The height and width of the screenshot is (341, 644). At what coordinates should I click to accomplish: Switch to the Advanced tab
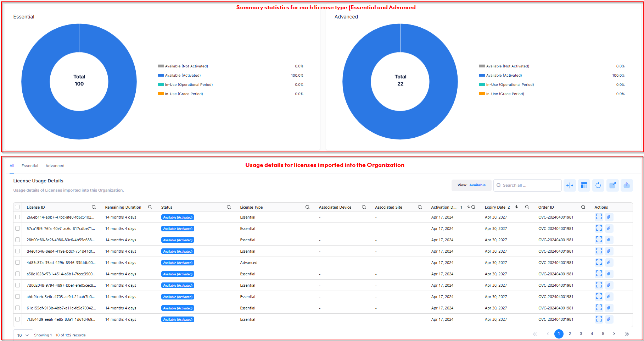coord(55,166)
